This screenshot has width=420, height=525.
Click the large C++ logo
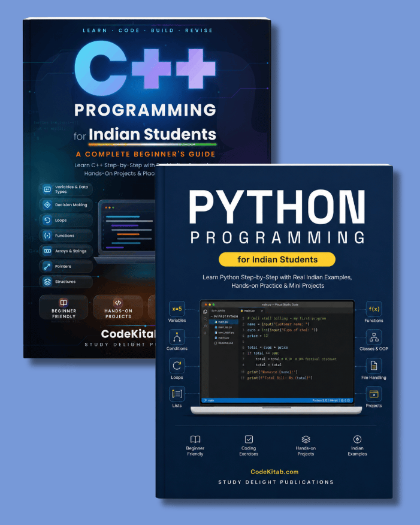coord(144,68)
